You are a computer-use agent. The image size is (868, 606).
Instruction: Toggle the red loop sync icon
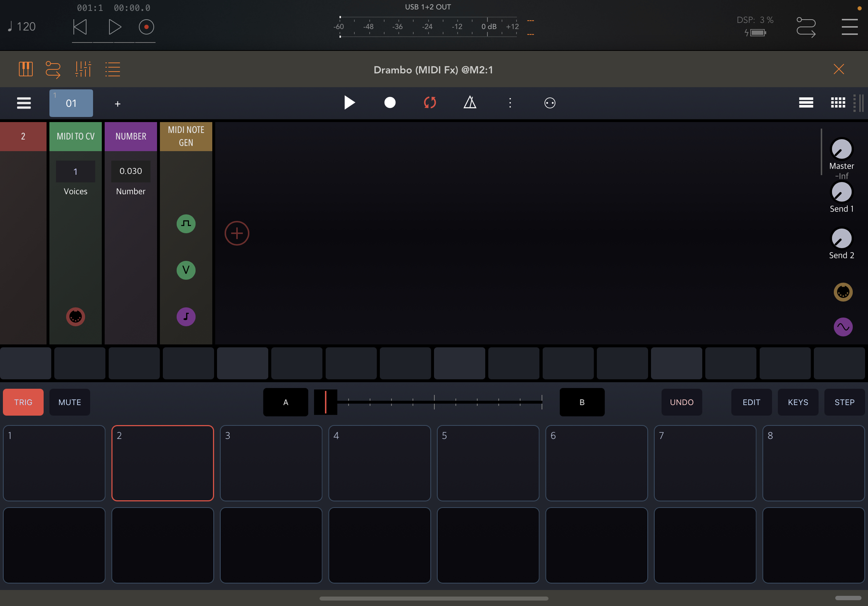(430, 103)
